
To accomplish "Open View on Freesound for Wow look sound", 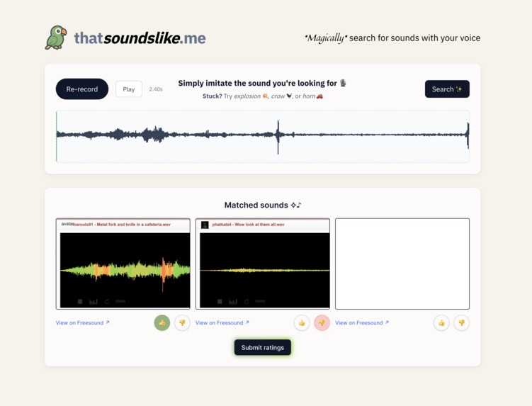I will coord(222,323).
